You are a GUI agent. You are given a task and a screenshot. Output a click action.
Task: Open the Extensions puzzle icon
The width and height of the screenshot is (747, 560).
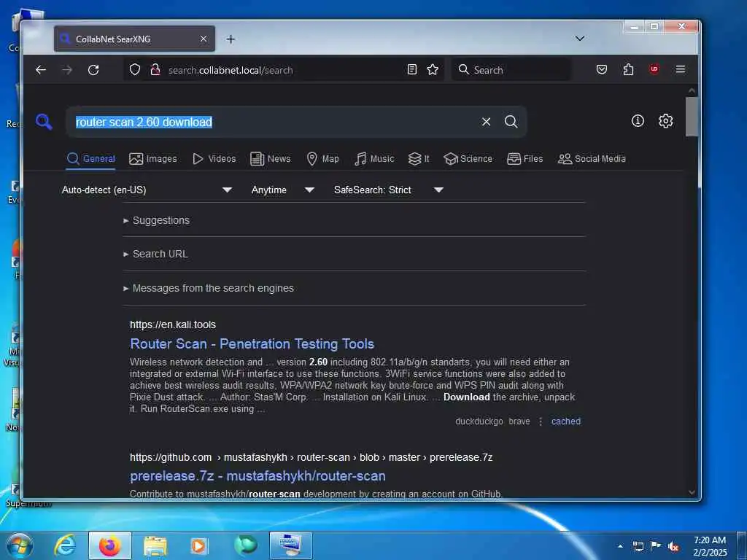[x=628, y=69]
